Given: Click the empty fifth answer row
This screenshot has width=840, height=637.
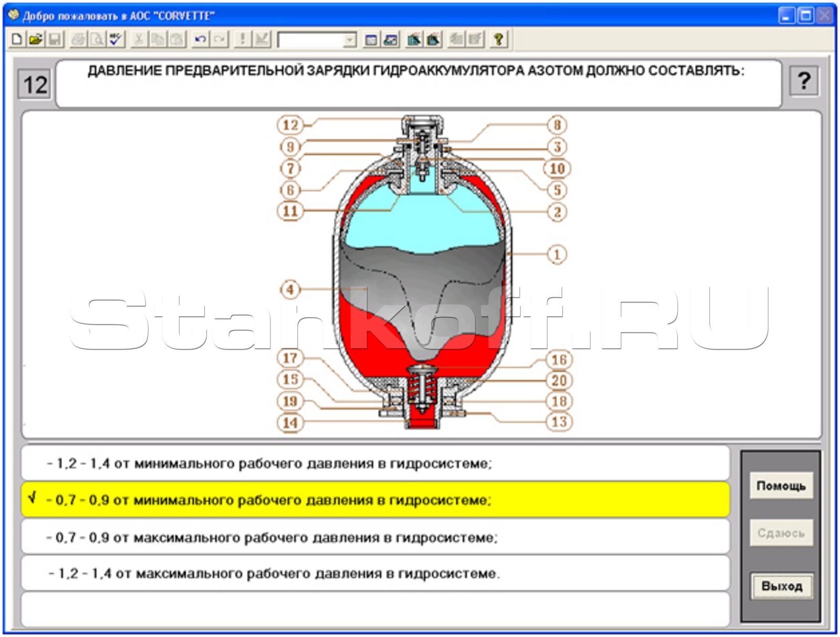Looking at the screenshot, I should click(x=375, y=609).
